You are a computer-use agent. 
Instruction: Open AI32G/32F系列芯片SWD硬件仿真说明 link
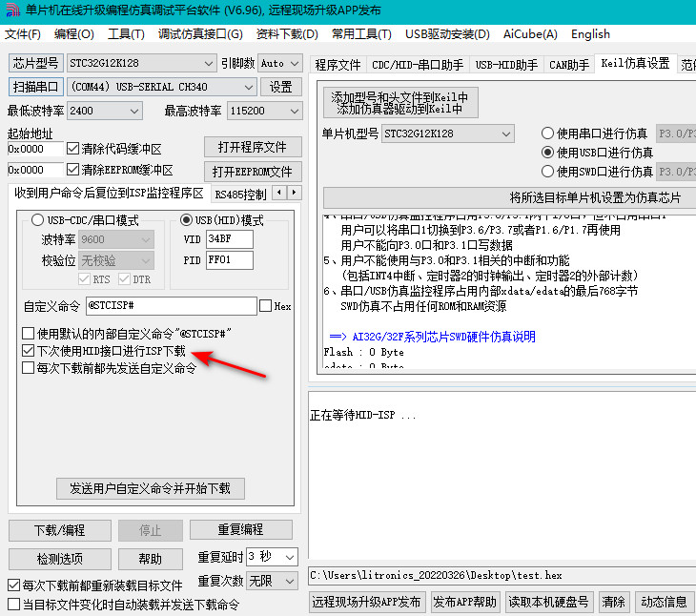coord(443,337)
